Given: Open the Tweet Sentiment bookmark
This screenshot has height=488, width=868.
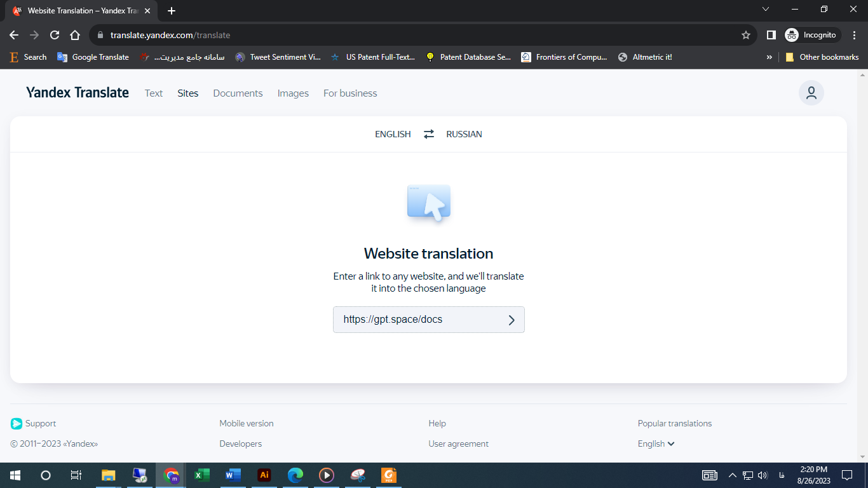Looking at the screenshot, I should click(x=278, y=57).
